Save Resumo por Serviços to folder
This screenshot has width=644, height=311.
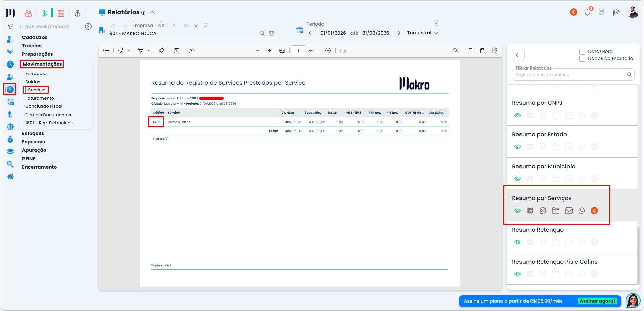click(x=556, y=211)
